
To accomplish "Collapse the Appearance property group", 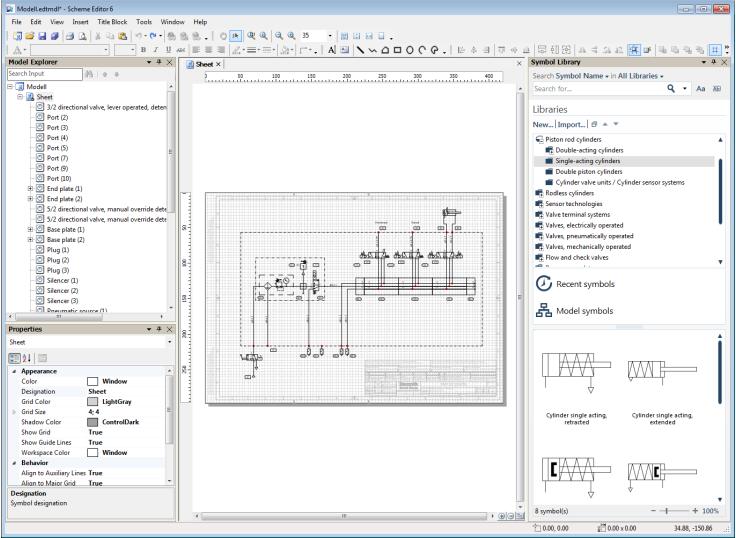I will (14, 371).
